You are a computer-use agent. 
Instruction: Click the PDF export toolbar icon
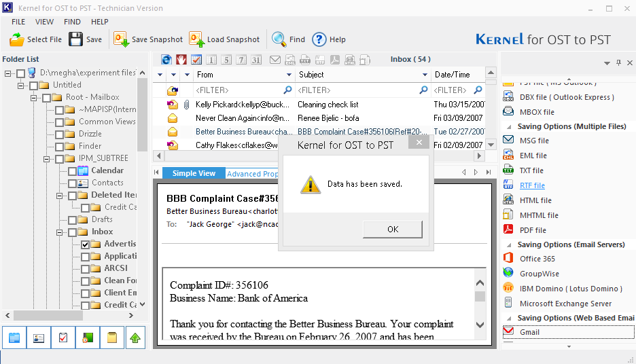coord(335,60)
